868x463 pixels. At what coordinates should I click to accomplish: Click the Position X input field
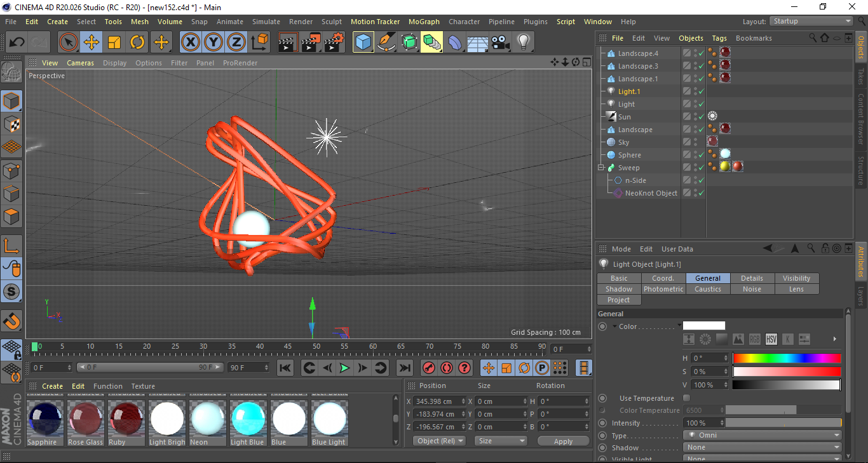pyautogui.click(x=438, y=401)
